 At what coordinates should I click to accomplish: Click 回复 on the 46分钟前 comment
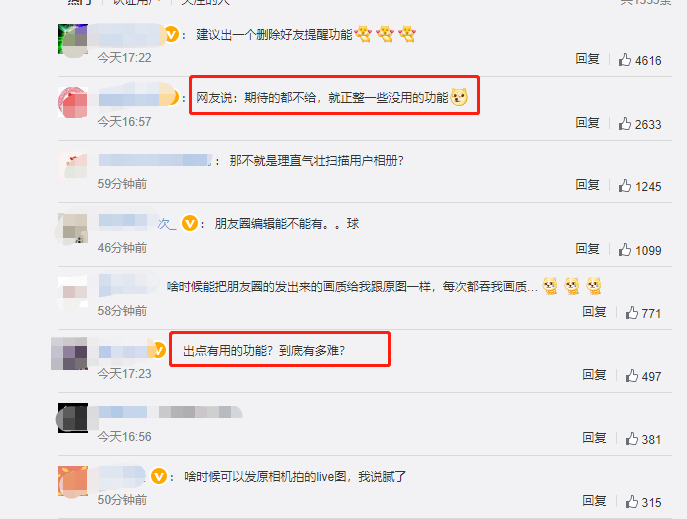[x=588, y=249]
